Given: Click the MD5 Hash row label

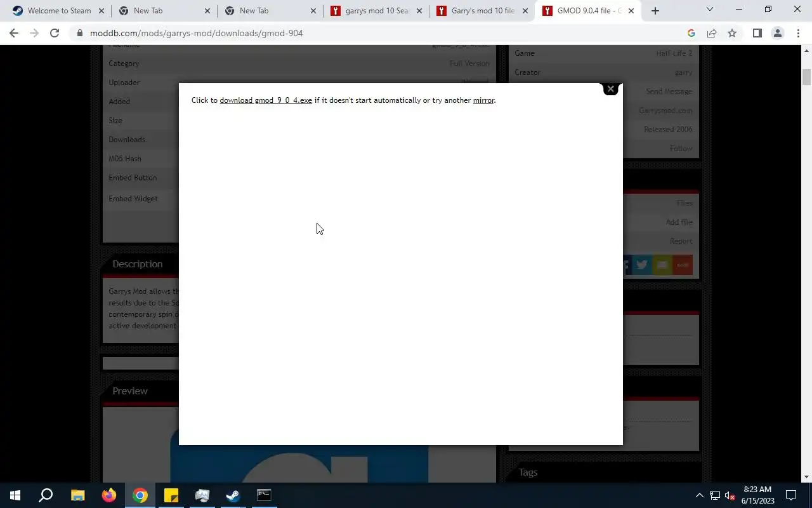Looking at the screenshot, I should (125, 159).
